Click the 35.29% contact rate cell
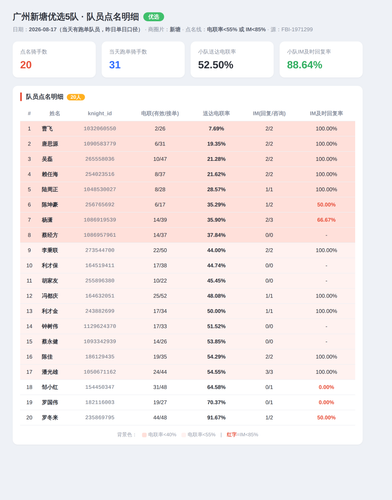 click(216, 205)
